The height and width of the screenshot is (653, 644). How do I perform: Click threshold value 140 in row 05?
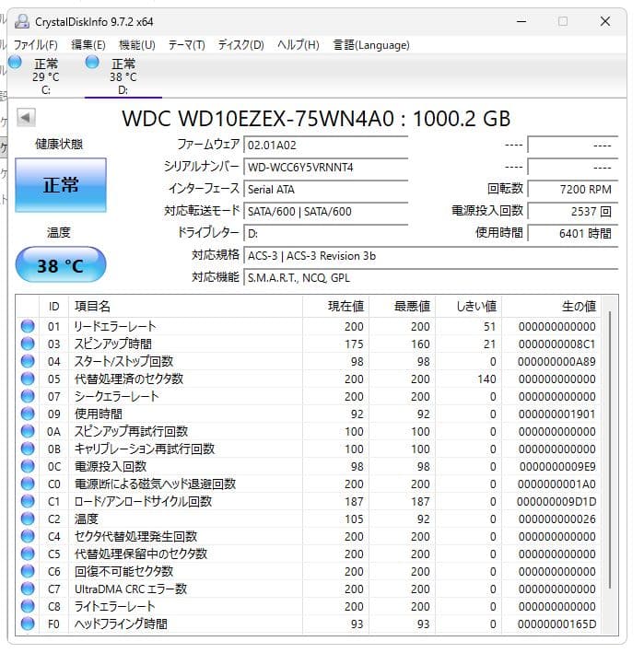coord(486,379)
